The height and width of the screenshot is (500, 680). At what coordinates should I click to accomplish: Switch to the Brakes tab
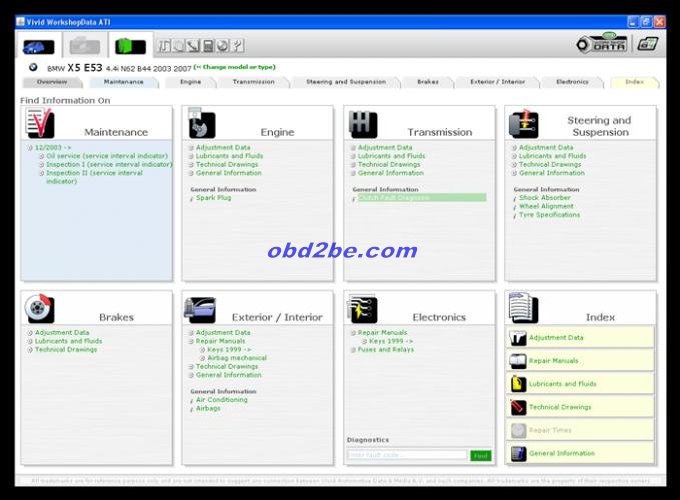(x=428, y=82)
